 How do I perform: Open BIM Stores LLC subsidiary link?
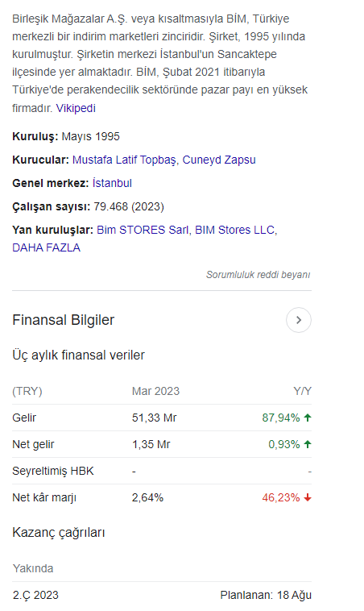coord(235,230)
